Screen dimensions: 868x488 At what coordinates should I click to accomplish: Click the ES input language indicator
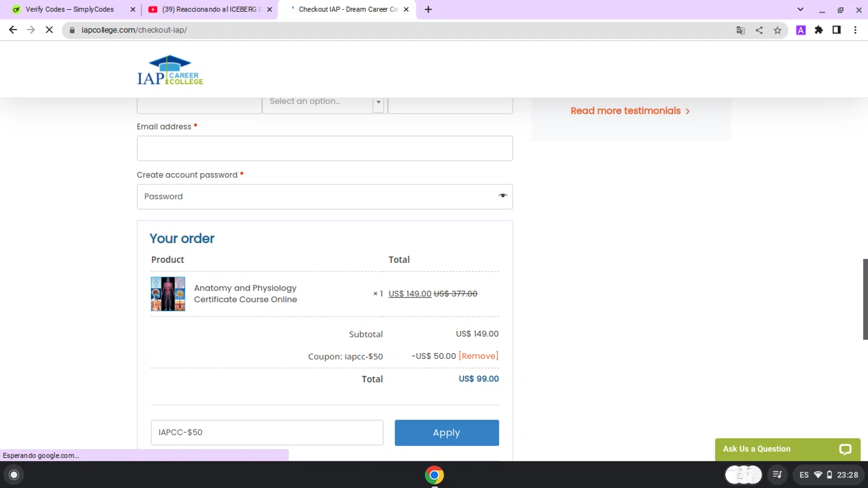[x=804, y=475]
